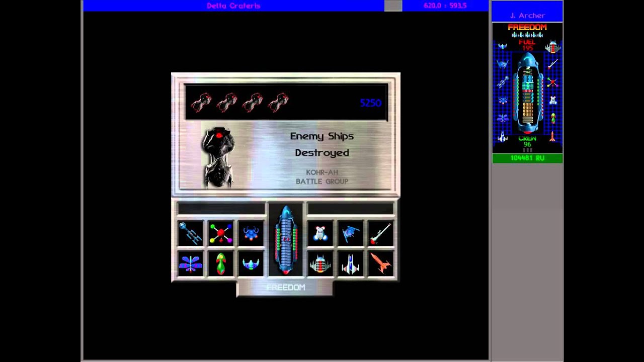Image resolution: width=644 pixels, height=362 pixels.
Task: Click the empty black bar above right ship slots
Action: click(351, 209)
